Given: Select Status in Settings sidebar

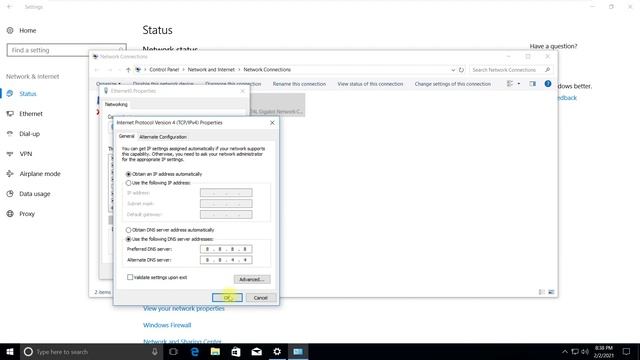Looking at the screenshot, I should (x=28, y=94).
